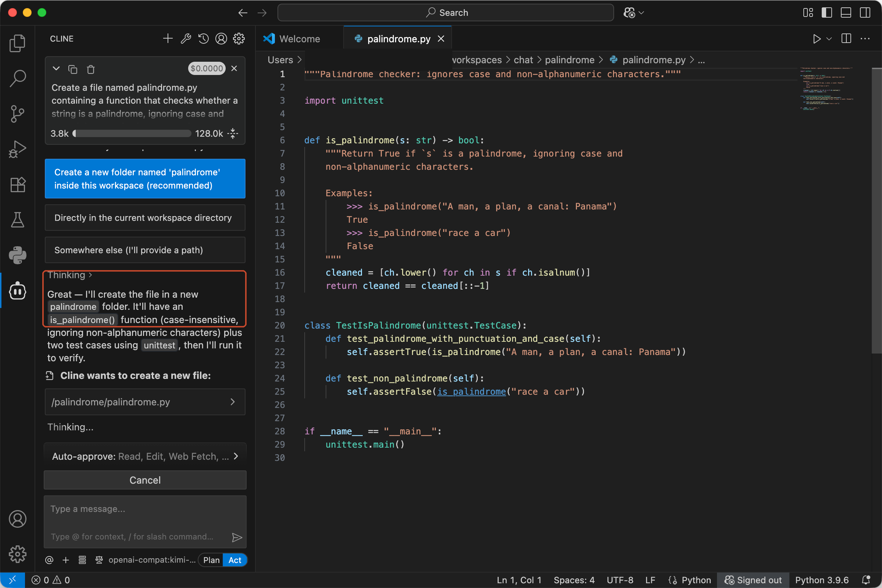Choose 'Directly in the current workspace directory'
882x588 pixels.
[x=145, y=218]
